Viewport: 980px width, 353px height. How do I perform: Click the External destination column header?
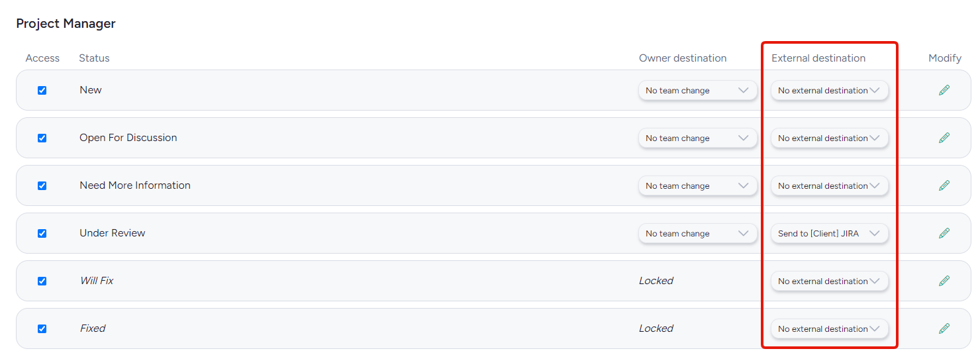(x=818, y=58)
